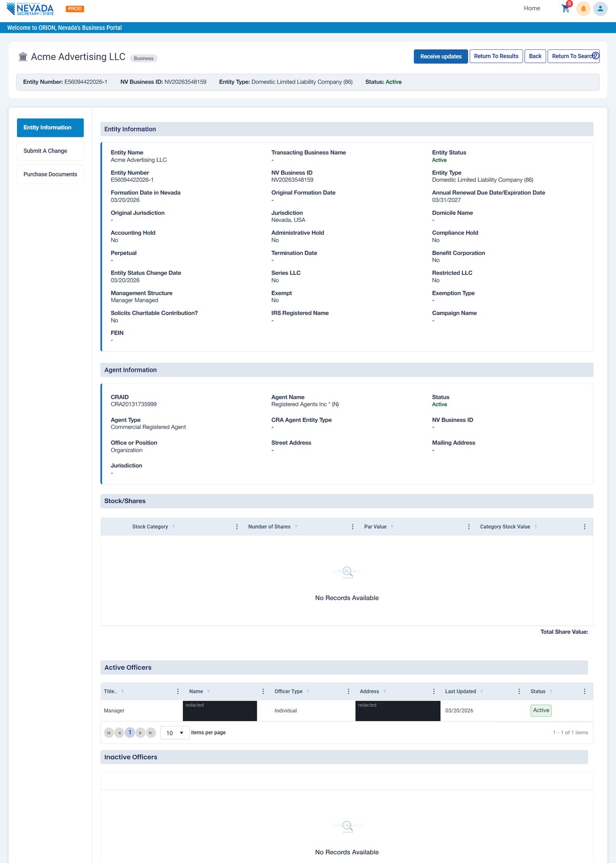Image resolution: width=616 pixels, height=863 pixels.
Task: Click the CRAID value CRA20131735999
Action: 134,405
